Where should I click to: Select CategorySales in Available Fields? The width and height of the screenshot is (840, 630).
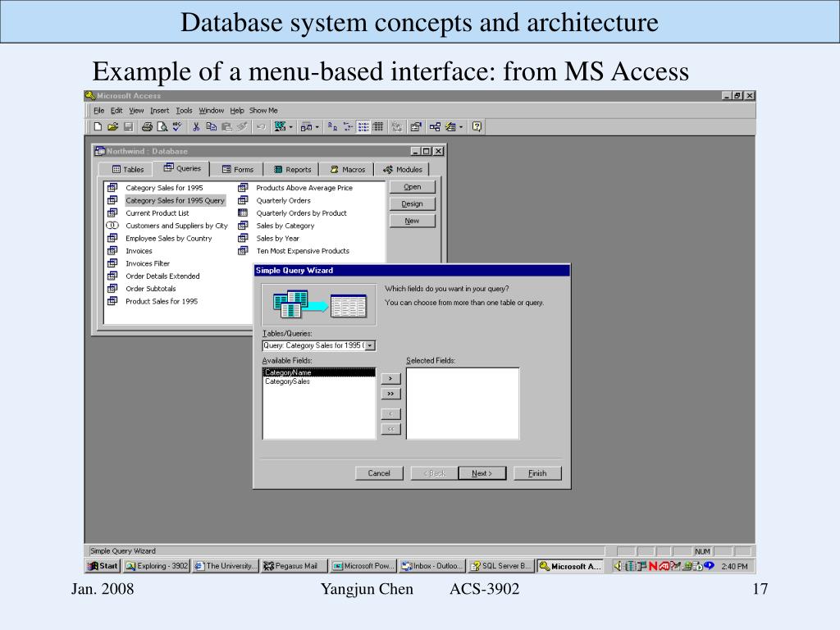point(319,381)
